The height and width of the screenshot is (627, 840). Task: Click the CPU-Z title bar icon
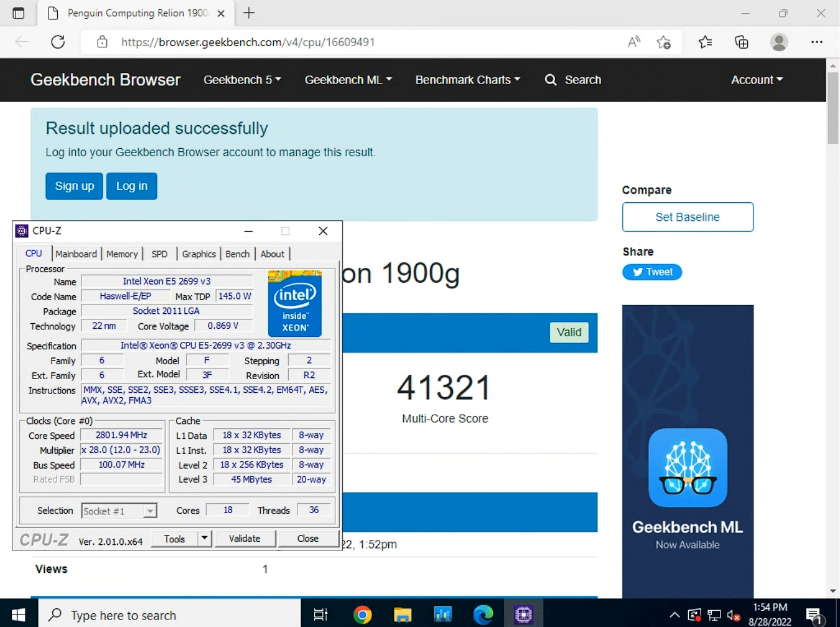click(x=22, y=231)
